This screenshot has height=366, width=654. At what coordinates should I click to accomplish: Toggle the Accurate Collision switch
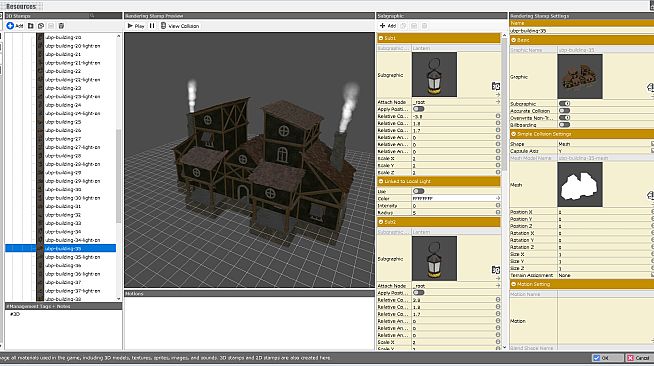[564, 111]
